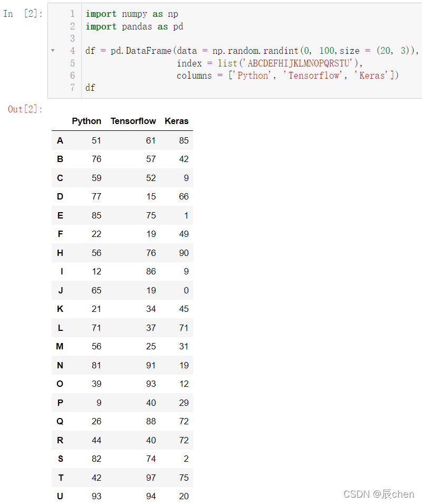The width and height of the screenshot is (422, 504).
Task: Click Tensorflow value 97 in row T
Action: [151, 478]
